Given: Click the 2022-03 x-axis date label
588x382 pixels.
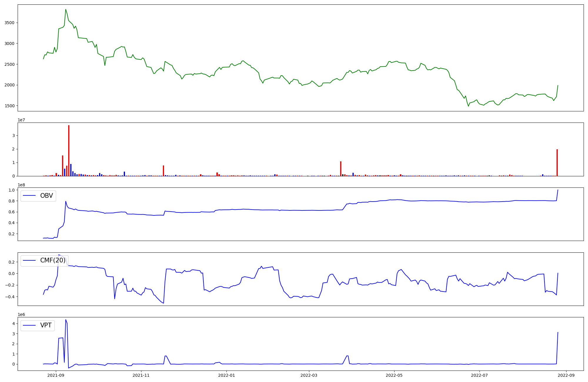Looking at the screenshot, I should pyautogui.click(x=309, y=375).
